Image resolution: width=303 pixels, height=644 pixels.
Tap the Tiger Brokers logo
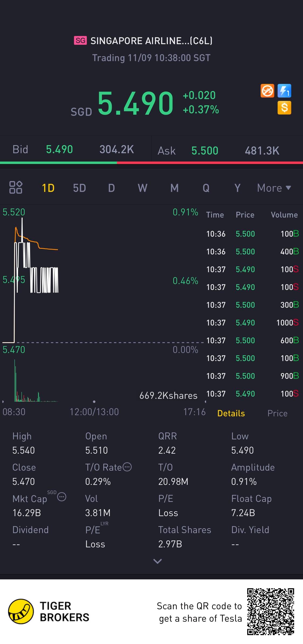click(x=48, y=611)
